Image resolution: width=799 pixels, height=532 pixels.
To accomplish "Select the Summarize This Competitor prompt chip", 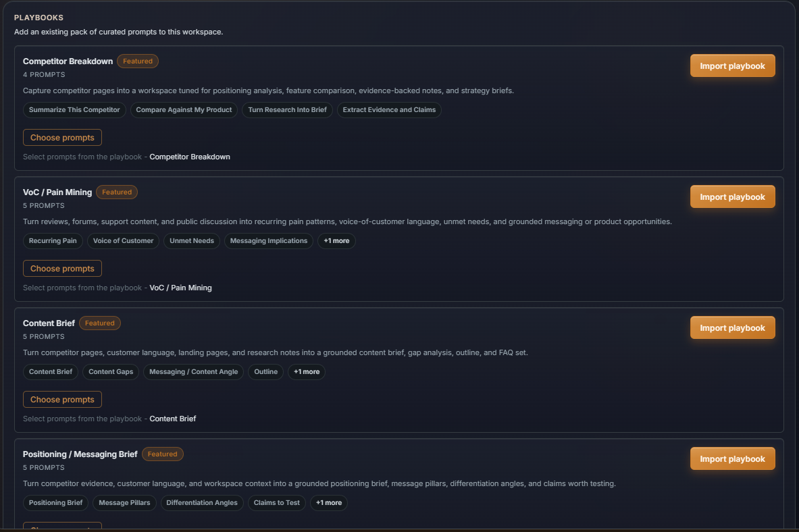I will (74, 109).
